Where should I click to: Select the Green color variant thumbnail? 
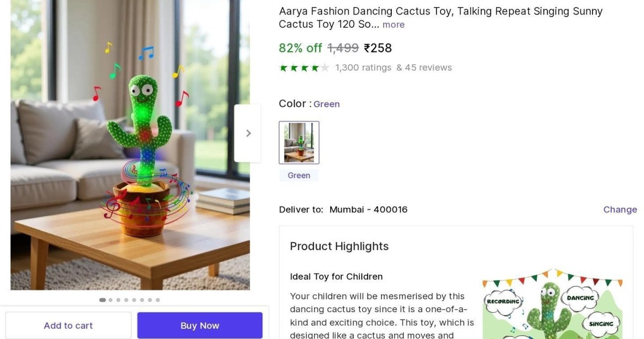[299, 142]
